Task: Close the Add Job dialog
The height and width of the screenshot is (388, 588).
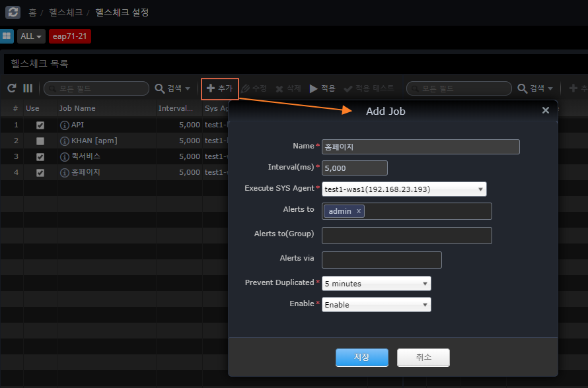Action: pos(545,110)
